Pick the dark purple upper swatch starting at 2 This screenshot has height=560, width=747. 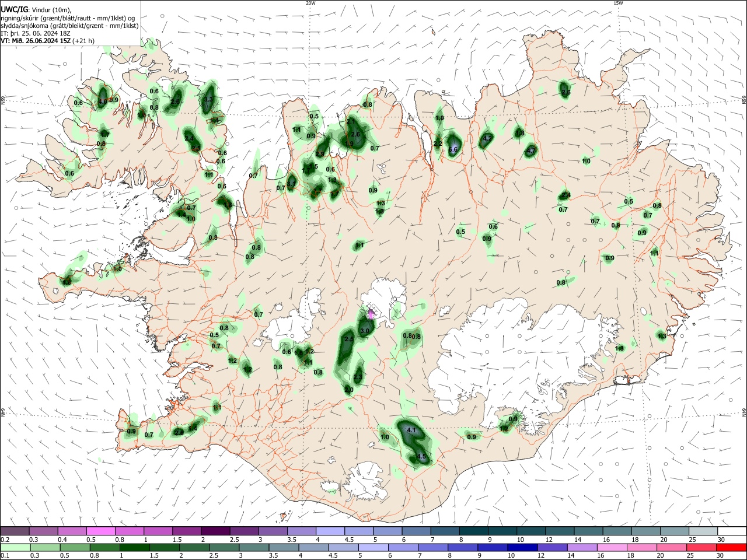(x=215, y=531)
